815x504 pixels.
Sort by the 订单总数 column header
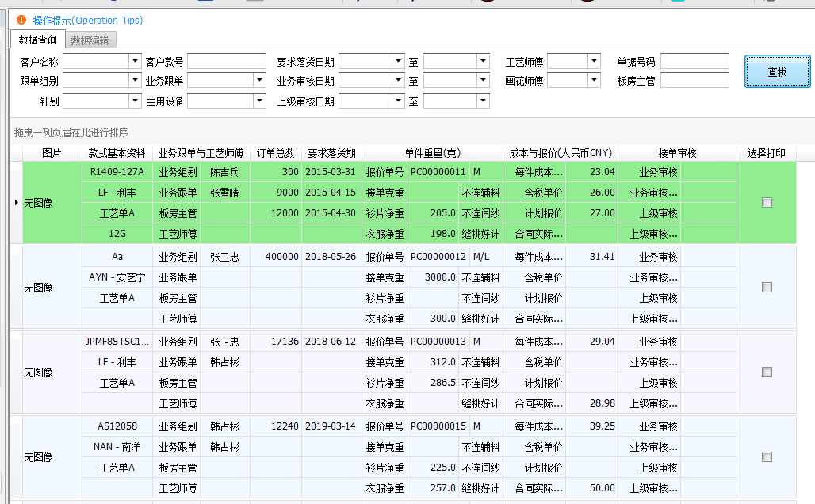tap(275, 153)
